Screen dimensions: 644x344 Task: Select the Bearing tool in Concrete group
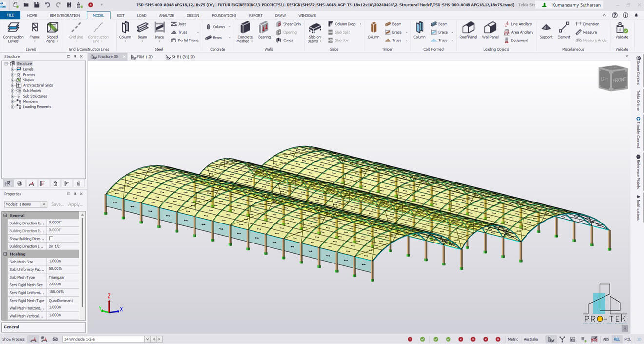tap(263, 32)
